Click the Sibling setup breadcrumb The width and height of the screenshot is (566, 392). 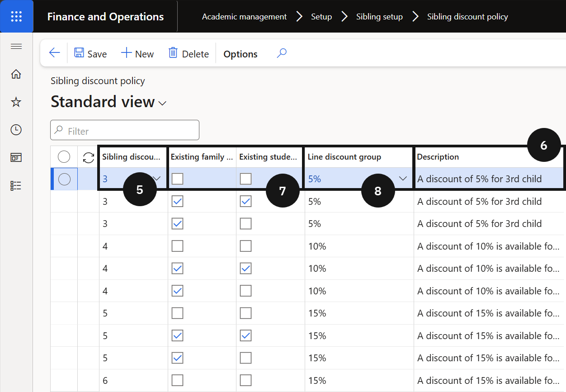point(379,17)
